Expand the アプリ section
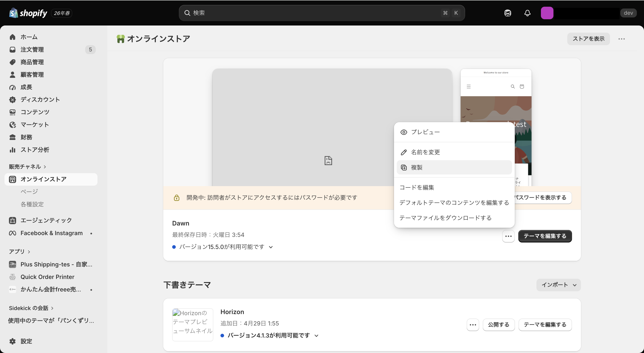This screenshot has height=353, width=644. pos(19,252)
